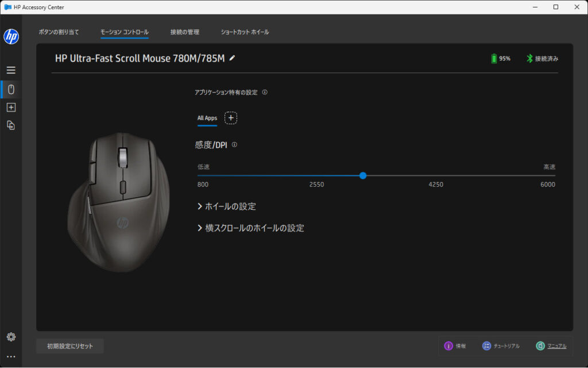588x368 pixels.
Task: Click the teal マニュアル icon
Action: (540, 346)
